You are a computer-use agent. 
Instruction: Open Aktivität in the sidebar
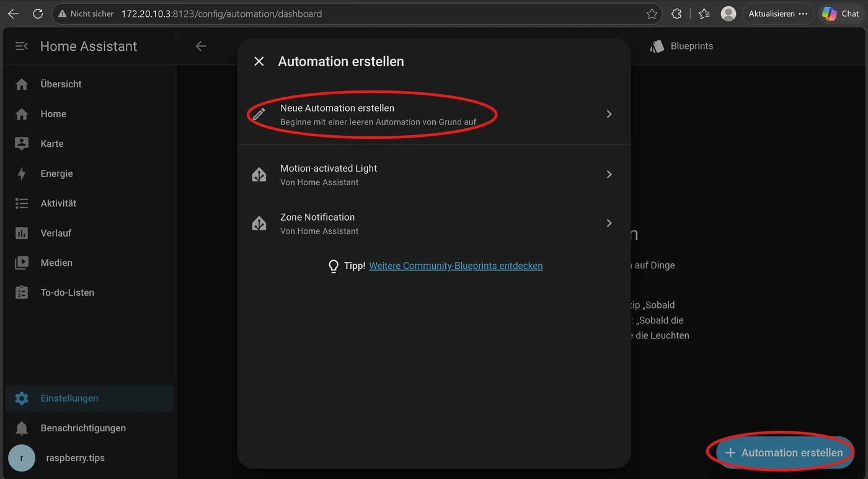tap(88, 203)
